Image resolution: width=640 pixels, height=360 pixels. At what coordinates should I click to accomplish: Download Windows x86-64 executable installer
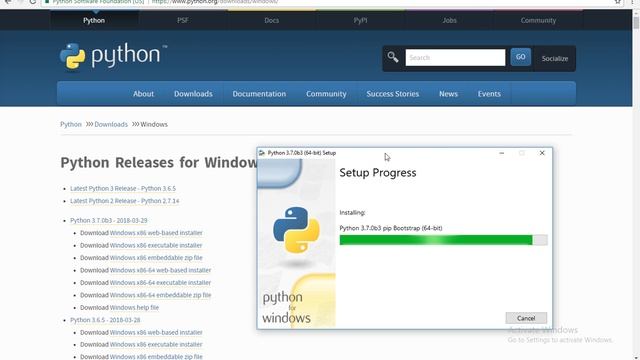point(160,282)
